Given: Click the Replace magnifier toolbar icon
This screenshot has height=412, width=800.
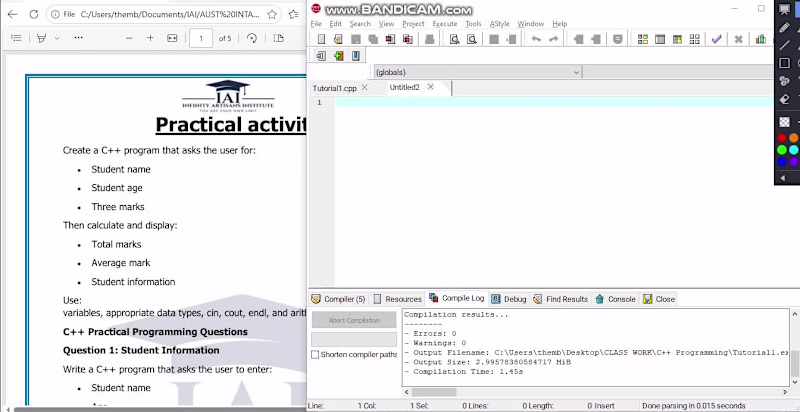Looking at the screenshot, I should (x=471, y=39).
